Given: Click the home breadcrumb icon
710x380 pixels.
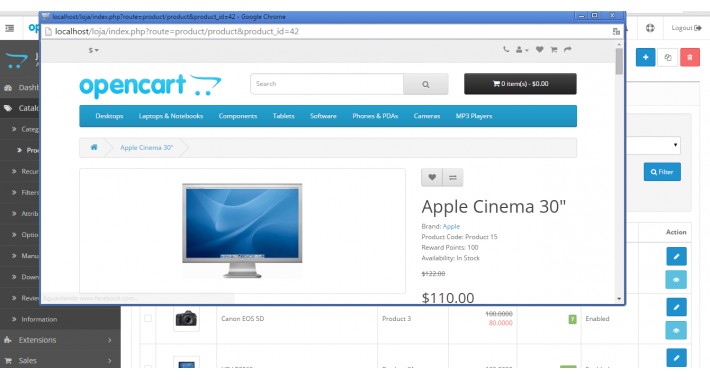Looking at the screenshot, I should coord(94,147).
